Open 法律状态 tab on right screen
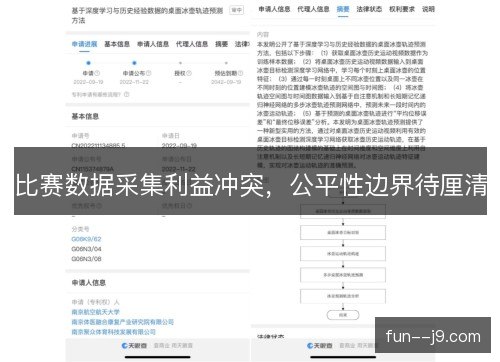The image size is (500, 362). [x=369, y=9]
